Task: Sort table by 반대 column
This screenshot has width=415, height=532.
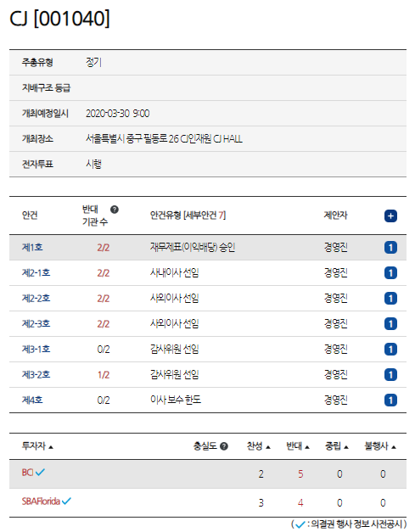Action: tap(298, 446)
